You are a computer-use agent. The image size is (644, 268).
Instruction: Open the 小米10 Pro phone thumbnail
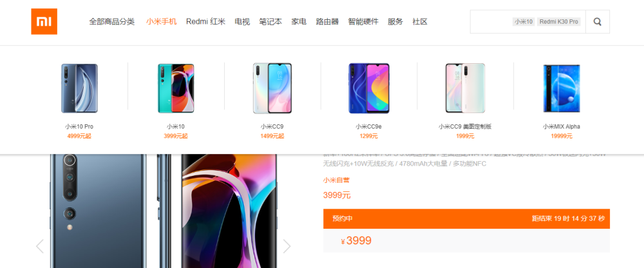(x=79, y=88)
